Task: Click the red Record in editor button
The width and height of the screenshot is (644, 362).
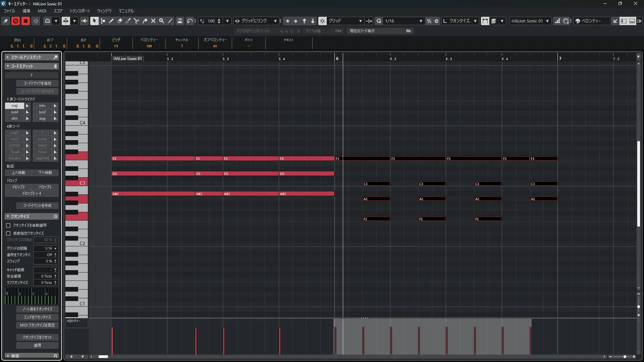Action: tap(25, 21)
